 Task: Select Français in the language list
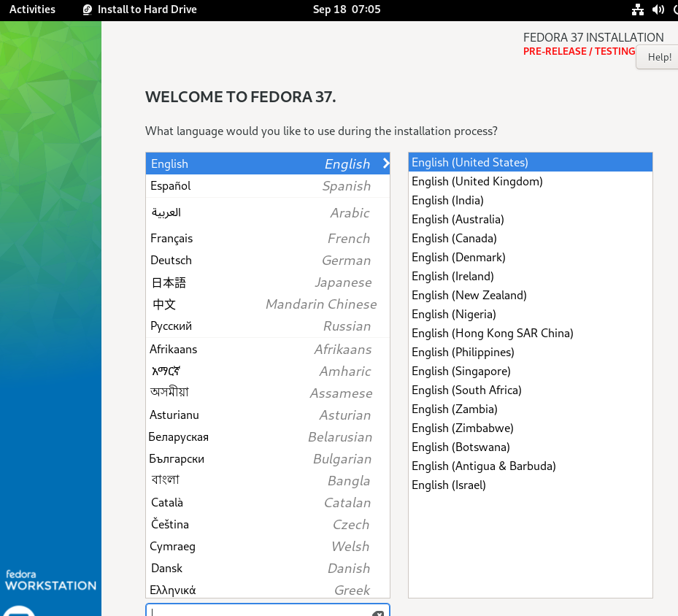pyautogui.click(x=219, y=238)
